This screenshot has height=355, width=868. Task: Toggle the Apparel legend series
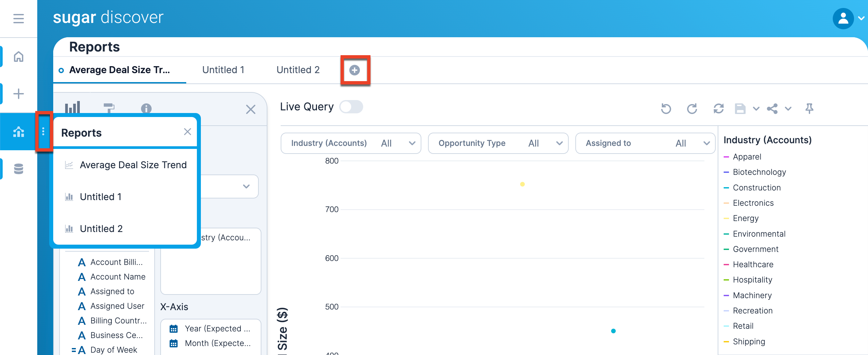[747, 157]
